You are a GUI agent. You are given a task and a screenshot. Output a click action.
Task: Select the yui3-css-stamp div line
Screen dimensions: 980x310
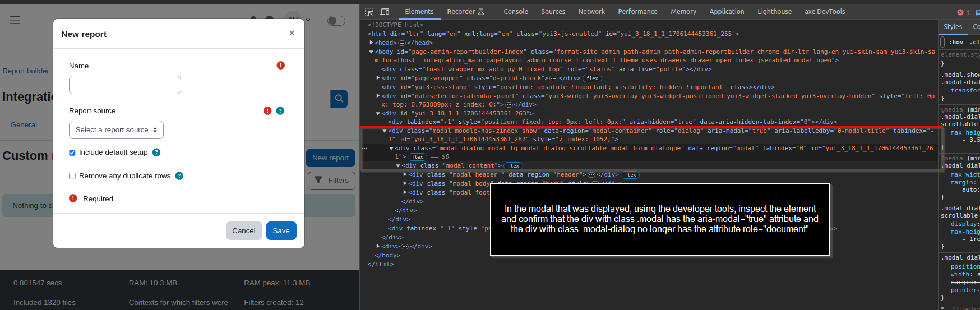[578, 87]
